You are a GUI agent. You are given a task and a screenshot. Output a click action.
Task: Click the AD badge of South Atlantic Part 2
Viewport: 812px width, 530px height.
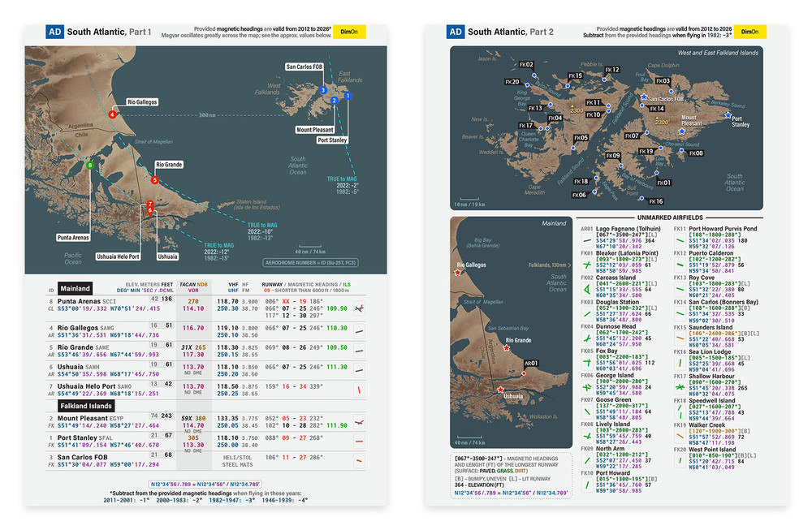tap(456, 32)
